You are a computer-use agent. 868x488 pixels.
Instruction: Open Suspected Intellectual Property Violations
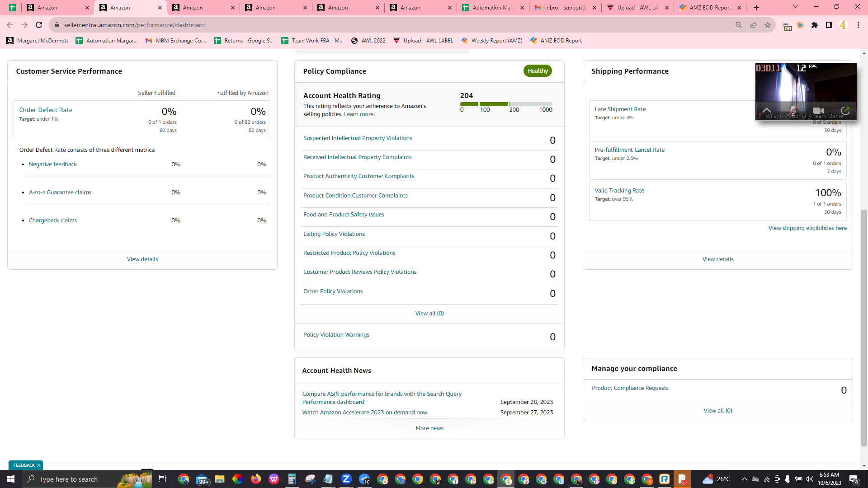coord(358,138)
